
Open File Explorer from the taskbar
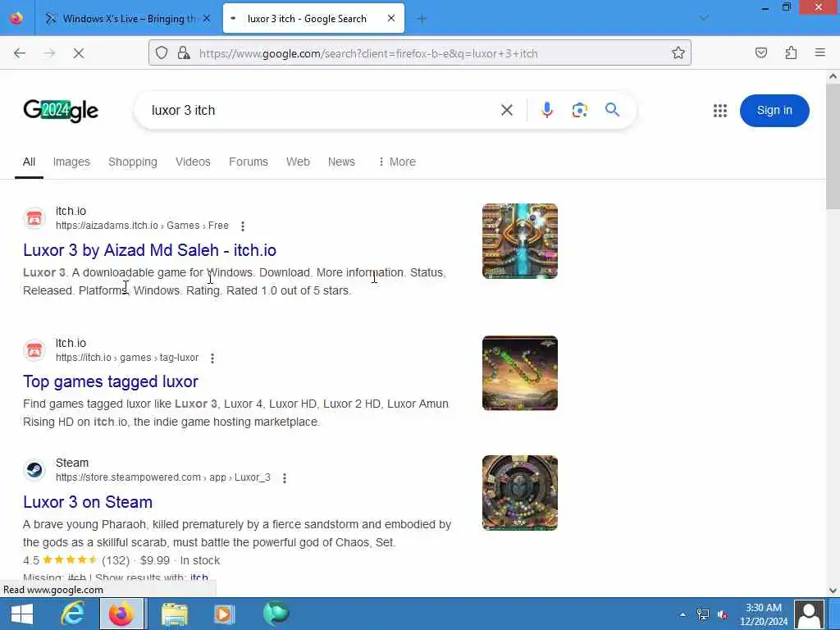tap(175, 614)
